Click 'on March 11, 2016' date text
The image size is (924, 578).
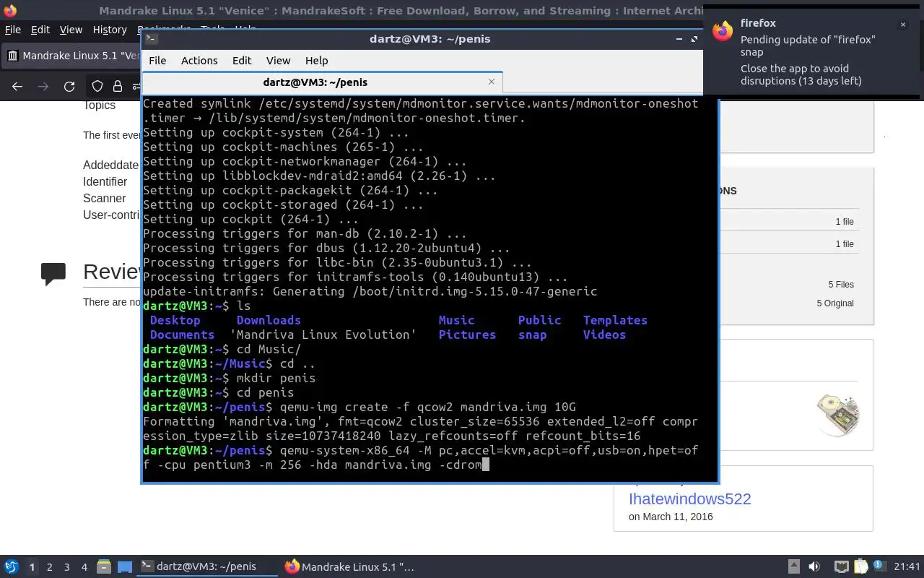671,517
